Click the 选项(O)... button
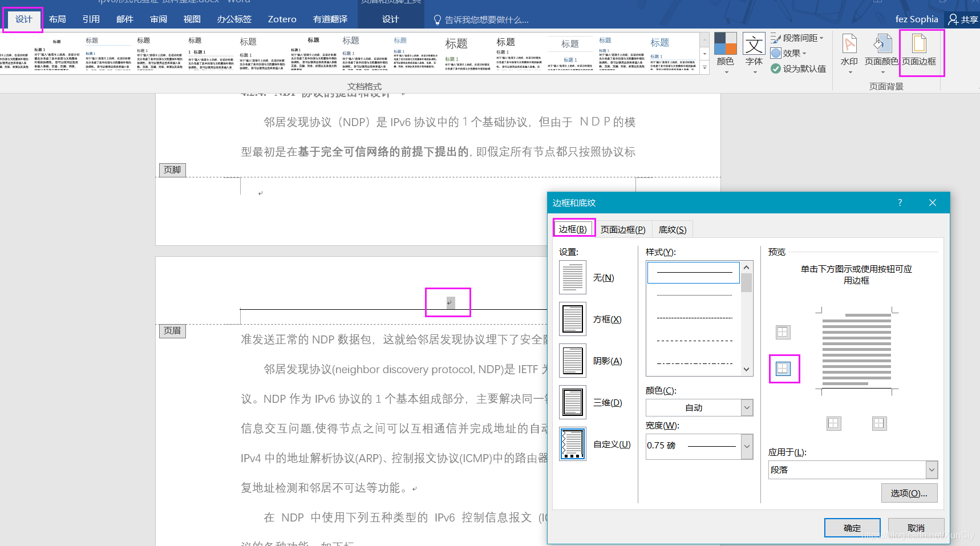The width and height of the screenshot is (980, 546). 909,493
